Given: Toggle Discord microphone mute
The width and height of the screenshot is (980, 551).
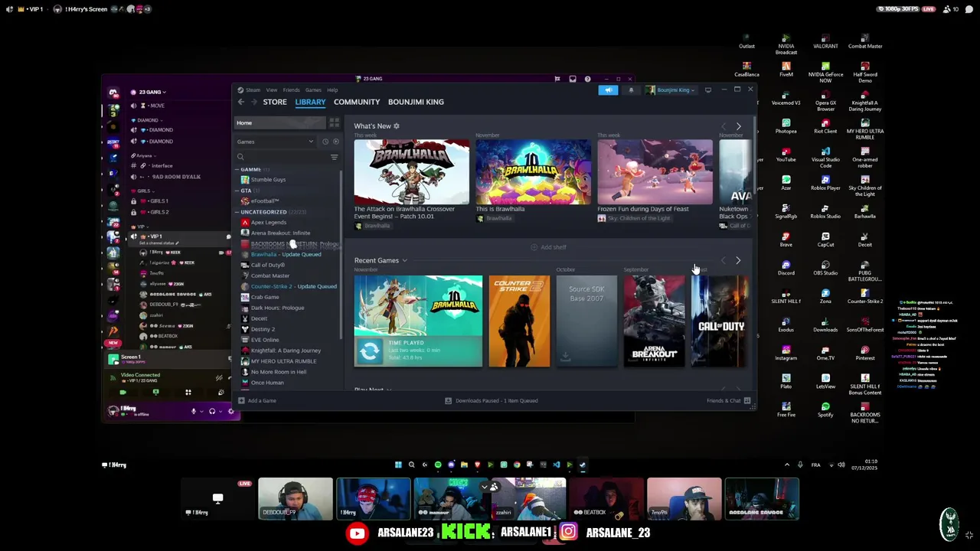Looking at the screenshot, I should click(194, 412).
